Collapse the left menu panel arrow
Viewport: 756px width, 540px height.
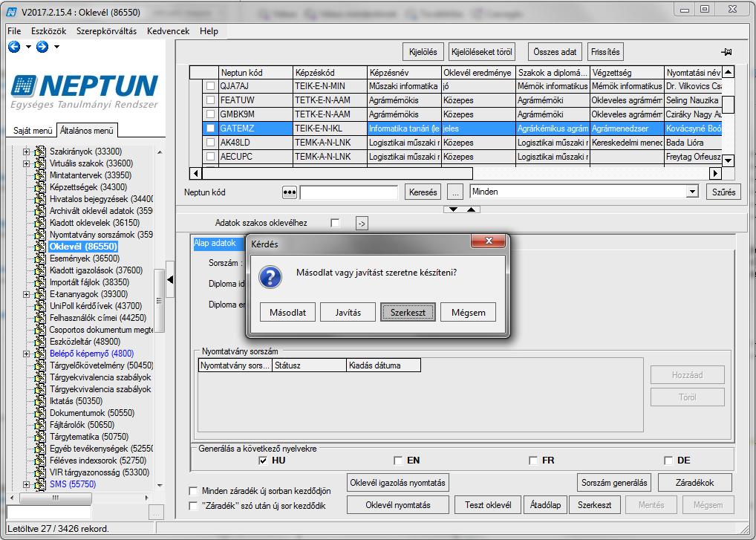pyautogui.click(x=170, y=279)
